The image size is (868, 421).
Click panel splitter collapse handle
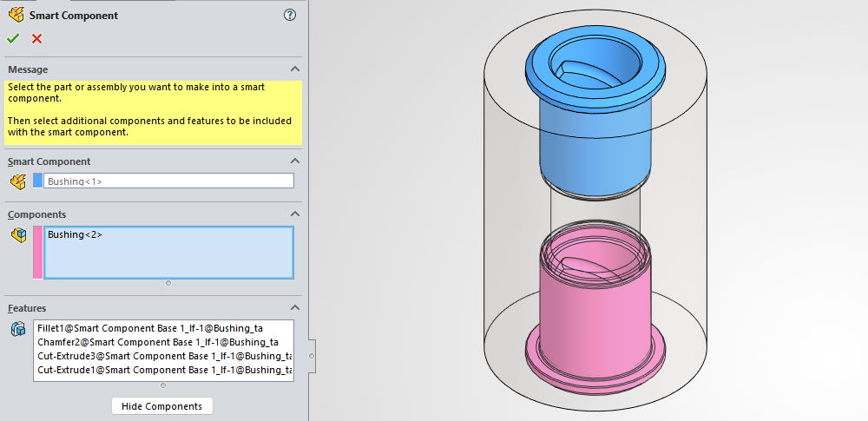(x=312, y=356)
